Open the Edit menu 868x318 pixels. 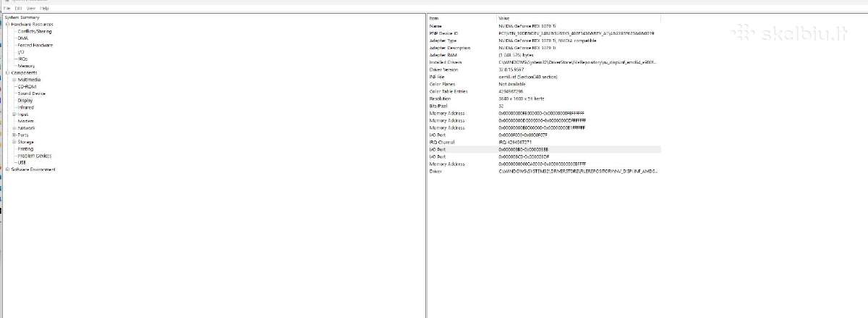[18, 8]
